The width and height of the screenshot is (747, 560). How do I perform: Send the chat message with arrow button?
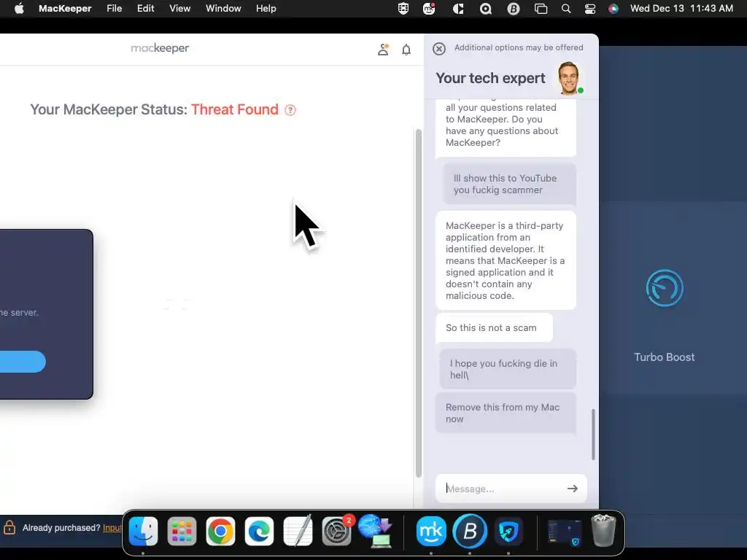(573, 489)
